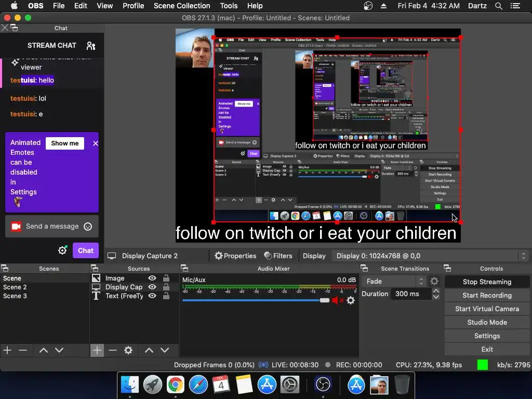Dismiss the Animated Emotes notice
Screen dimensions: 532x399
96,143
